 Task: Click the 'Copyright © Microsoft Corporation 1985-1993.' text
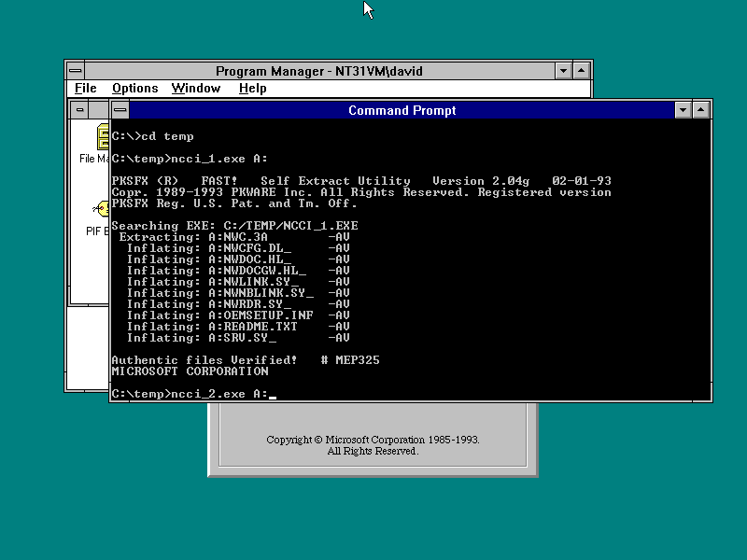(x=373, y=440)
